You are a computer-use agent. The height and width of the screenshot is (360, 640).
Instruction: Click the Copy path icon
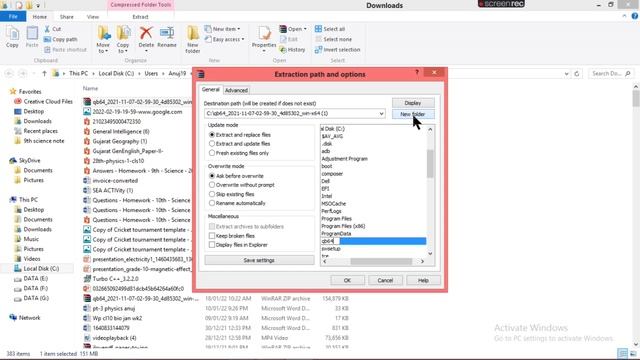point(47,39)
